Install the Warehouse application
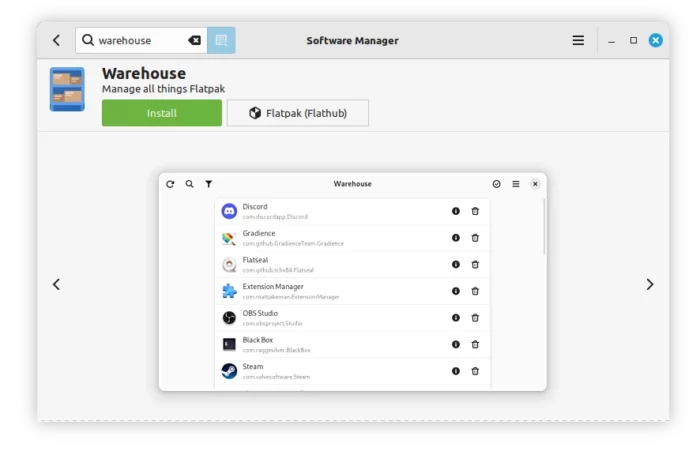The width and height of the screenshot is (700, 451). pos(162,113)
